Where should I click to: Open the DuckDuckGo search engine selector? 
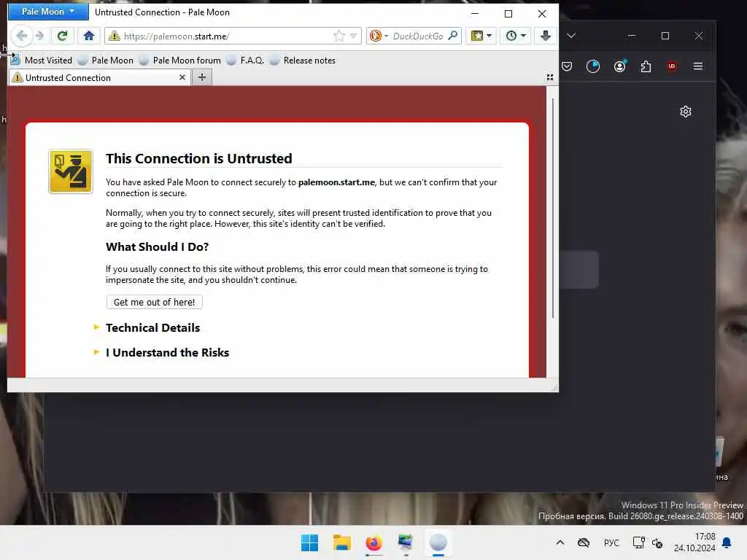tap(379, 36)
